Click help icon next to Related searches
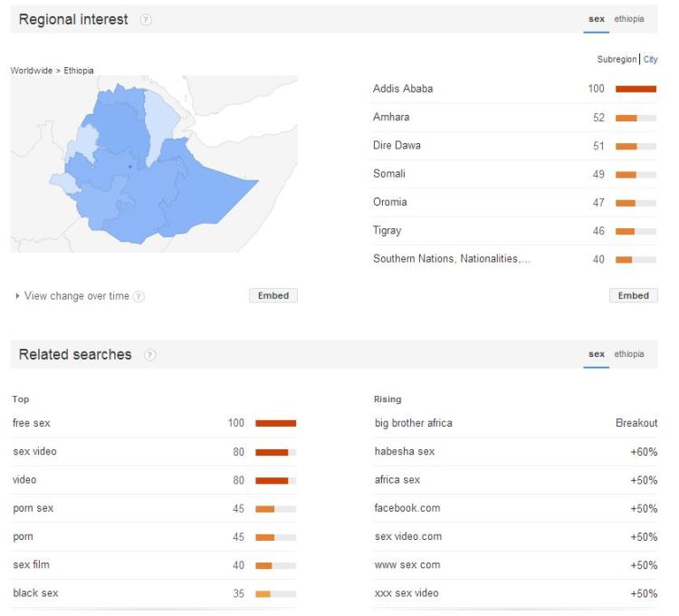679x616 pixels. coord(149,355)
